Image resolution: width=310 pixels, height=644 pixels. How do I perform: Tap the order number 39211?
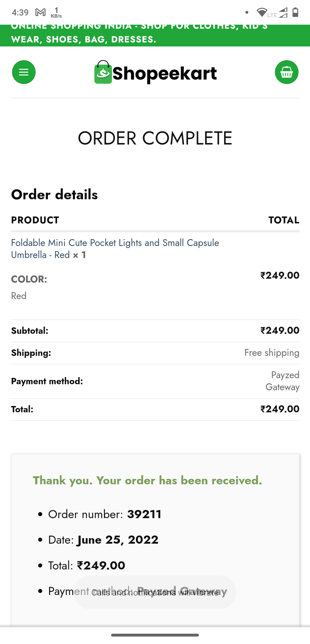(x=144, y=514)
